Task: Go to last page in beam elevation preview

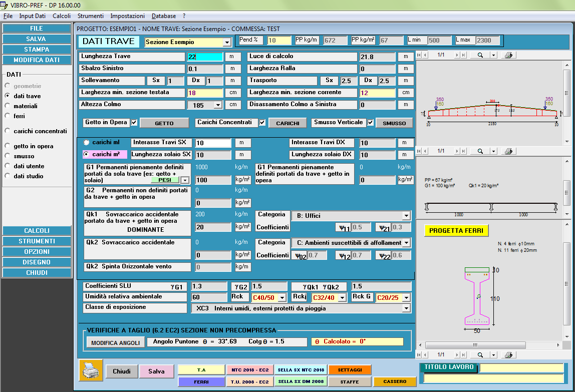Action: (463, 55)
